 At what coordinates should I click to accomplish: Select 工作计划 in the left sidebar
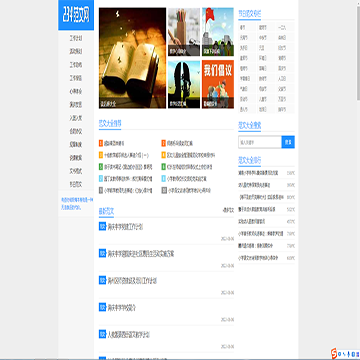(76, 38)
